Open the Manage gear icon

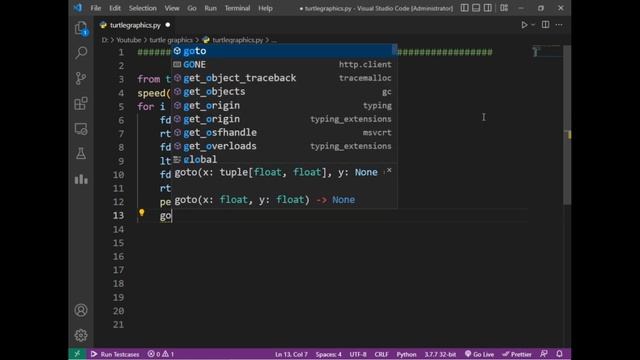click(x=81, y=335)
